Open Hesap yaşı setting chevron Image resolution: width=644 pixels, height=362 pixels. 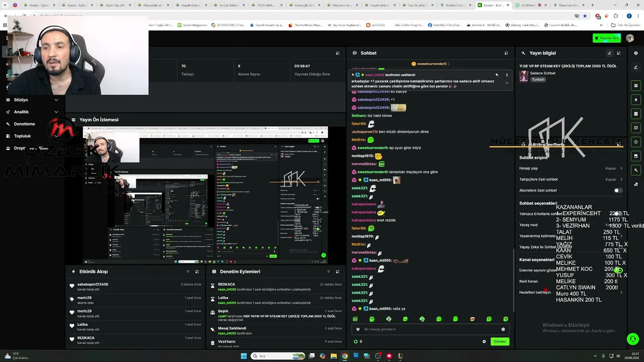[621, 168]
